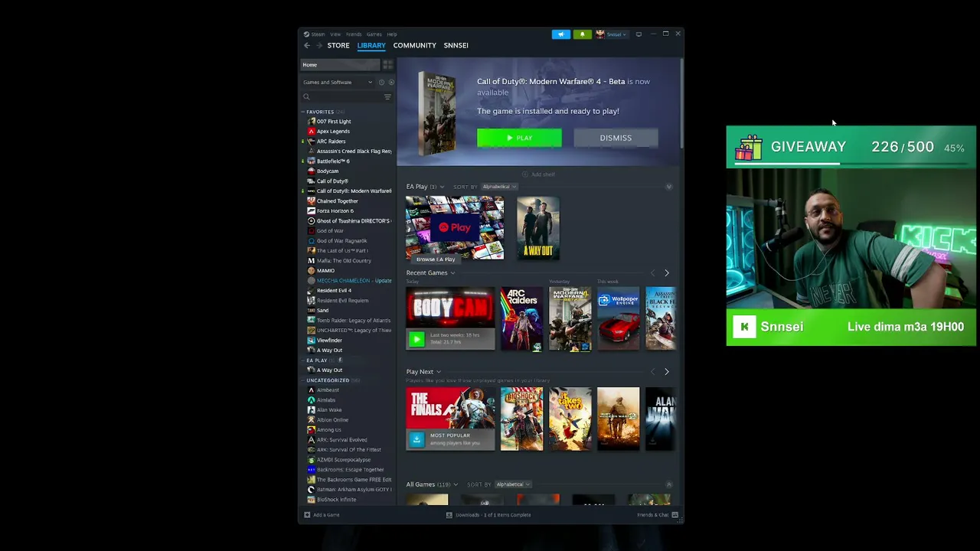This screenshot has width=980, height=551.
Task: Dismiss the Modern Warfare 4 Beta notice
Action: (x=616, y=138)
